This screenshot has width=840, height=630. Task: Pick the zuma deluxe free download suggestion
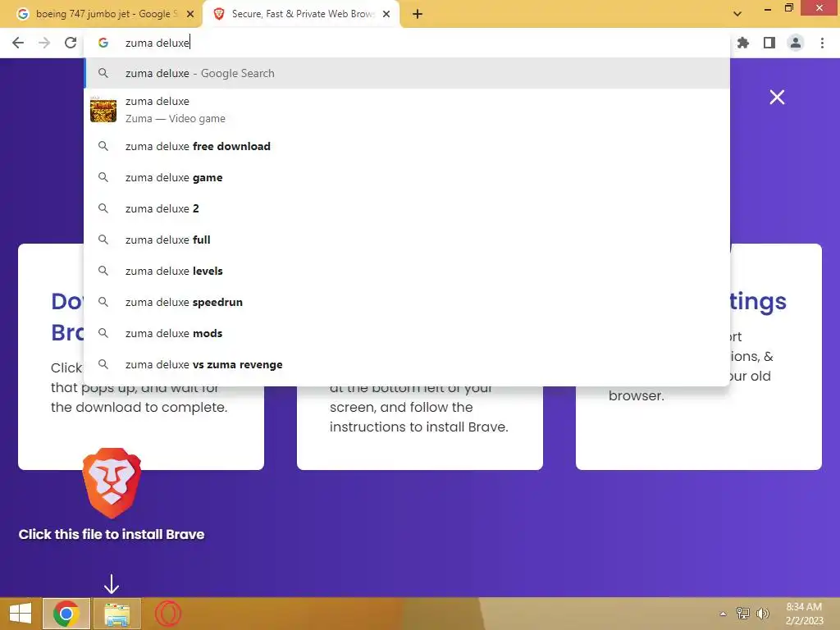tap(407, 146)
